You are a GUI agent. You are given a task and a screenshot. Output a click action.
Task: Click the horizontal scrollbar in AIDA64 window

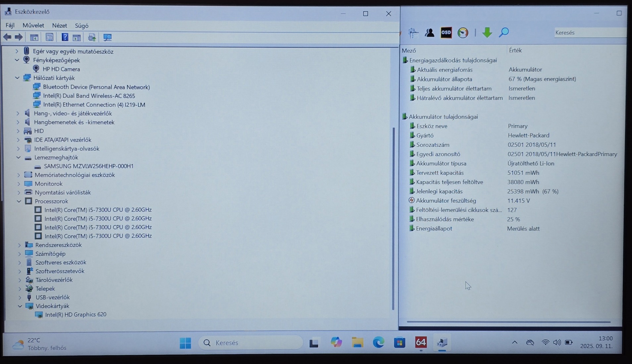point(508,322)
